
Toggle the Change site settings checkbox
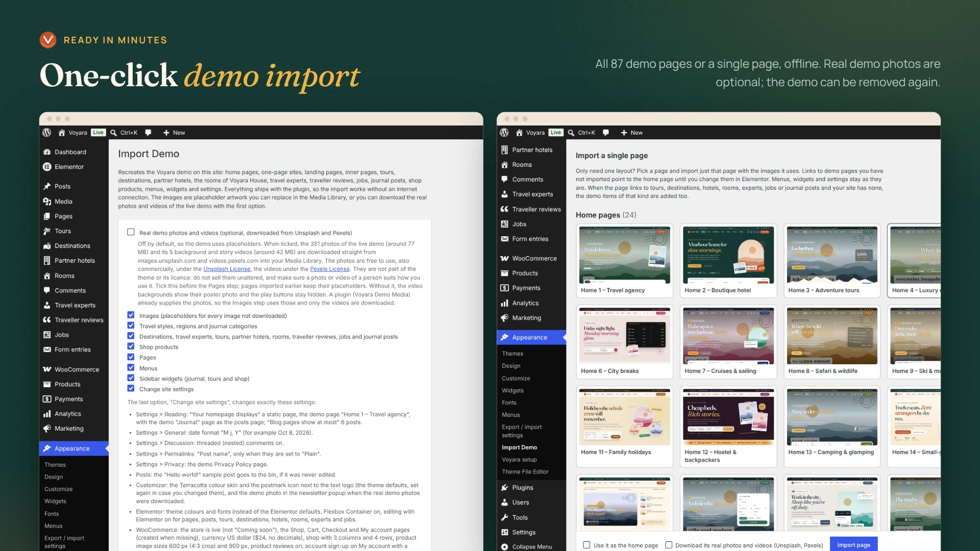pos(131,389)
